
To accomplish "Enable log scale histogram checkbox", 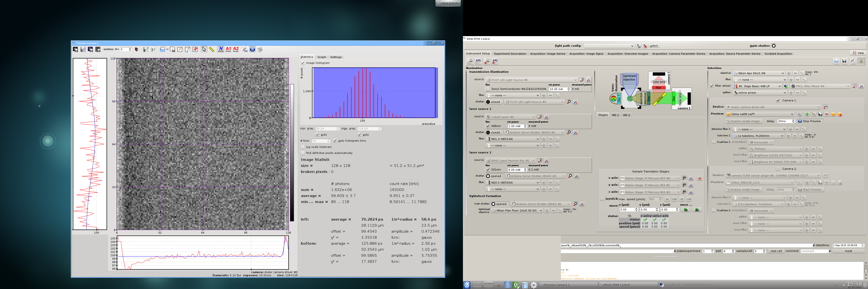I will click(303, 147).
